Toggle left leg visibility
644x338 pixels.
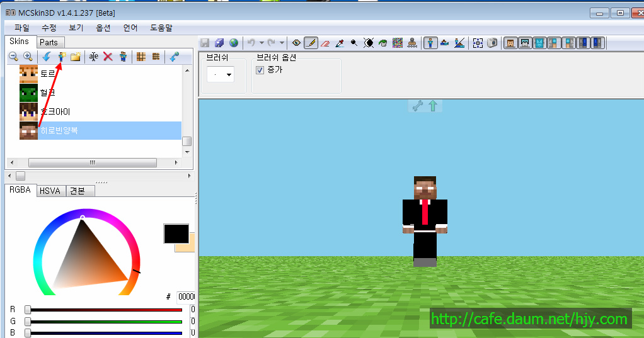pos(584,43)
